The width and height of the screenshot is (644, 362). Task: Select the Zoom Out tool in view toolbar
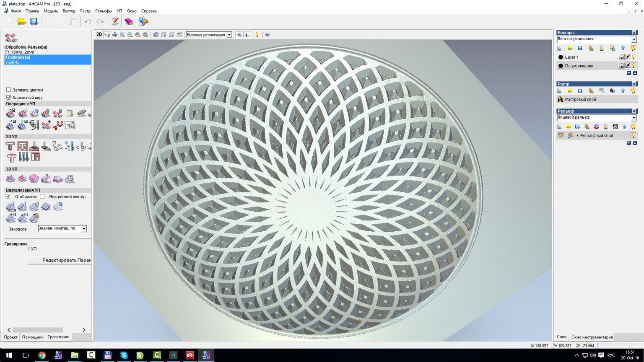click(130, 35)
